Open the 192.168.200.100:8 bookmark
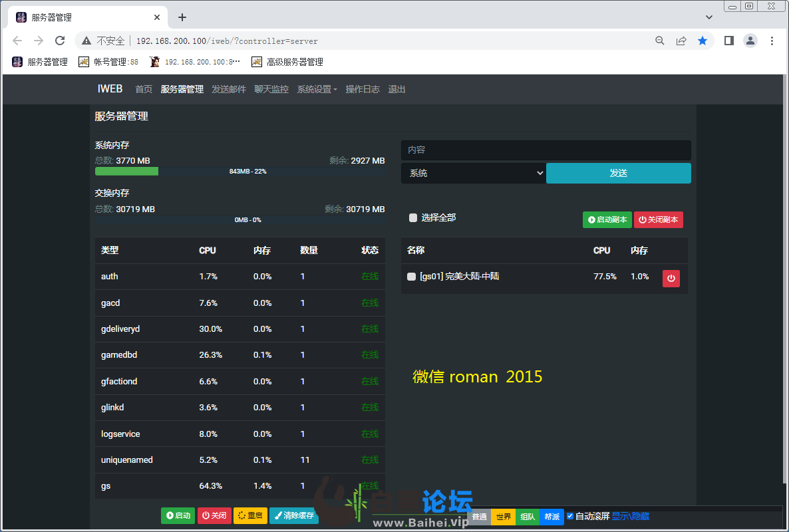Screen dimensions: 789x532 tap(195, 62)
